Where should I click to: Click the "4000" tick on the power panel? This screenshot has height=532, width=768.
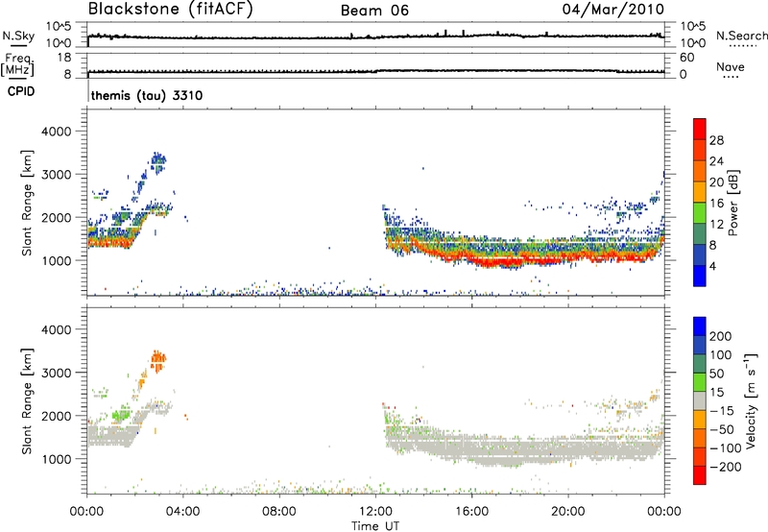click(57, 132)
